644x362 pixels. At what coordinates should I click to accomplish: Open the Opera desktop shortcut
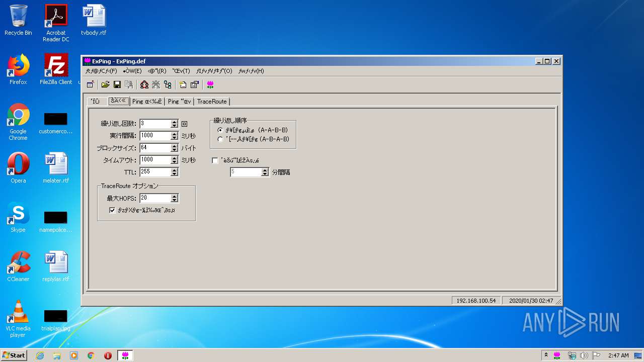pos(18,168)
